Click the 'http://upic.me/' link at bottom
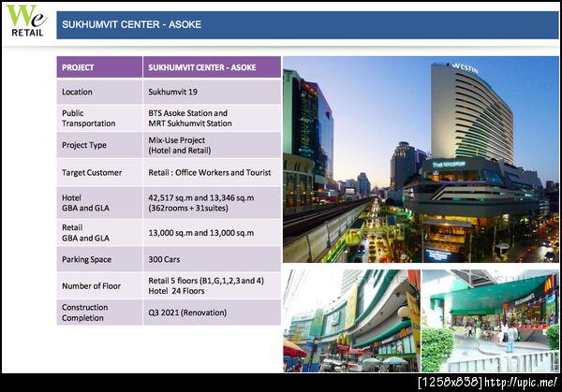Image resolution: width=562 pixels, height=392 pixels. (521, 383)
